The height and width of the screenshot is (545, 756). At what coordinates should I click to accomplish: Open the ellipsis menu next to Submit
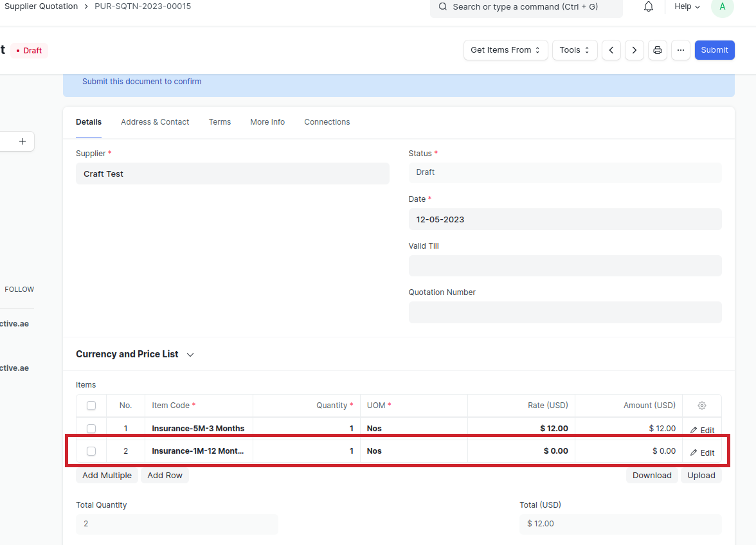[680, 49]
